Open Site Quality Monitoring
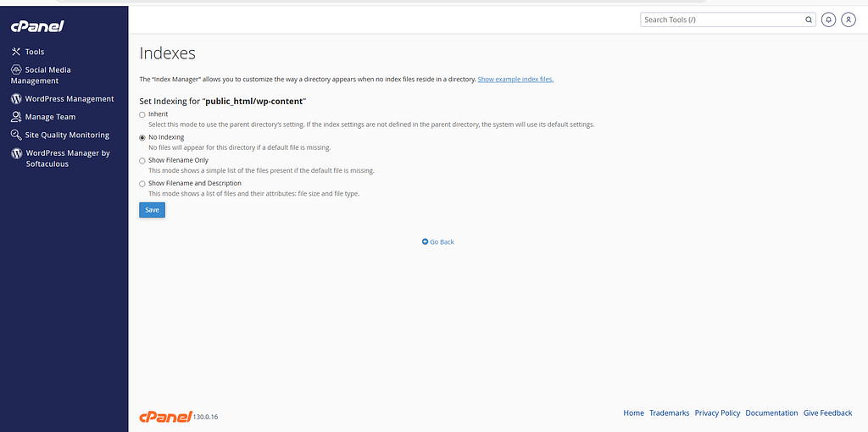This screenshot has height=432, width=868. tap(60, 135)
